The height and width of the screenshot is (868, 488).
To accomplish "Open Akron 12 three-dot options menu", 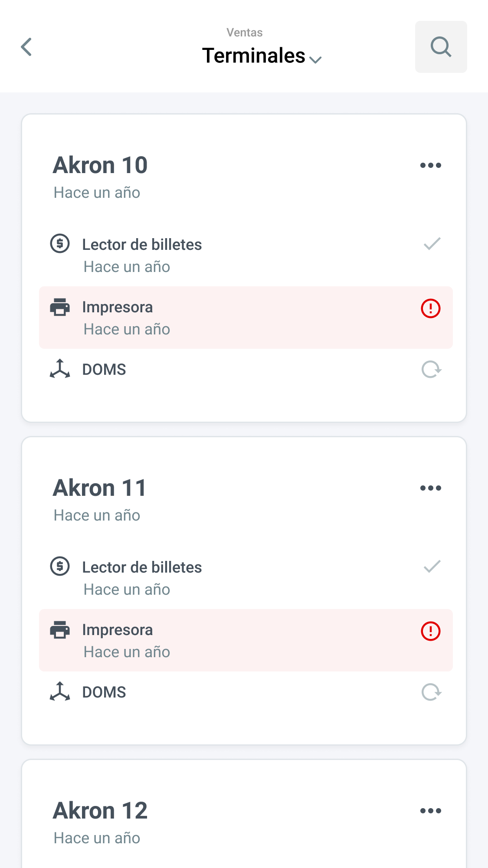I will [x=430, y=811].
